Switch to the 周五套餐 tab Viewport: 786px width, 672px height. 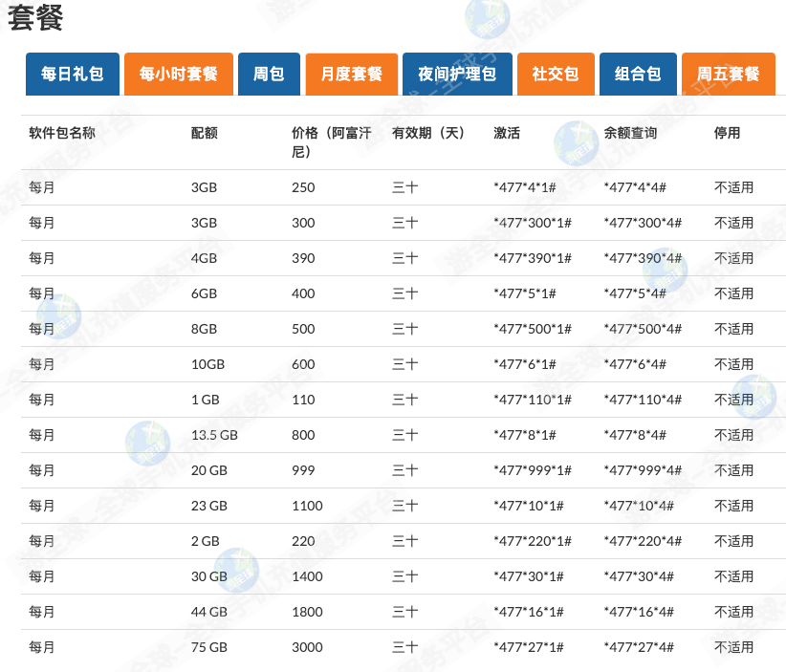[x=728, y=74]
